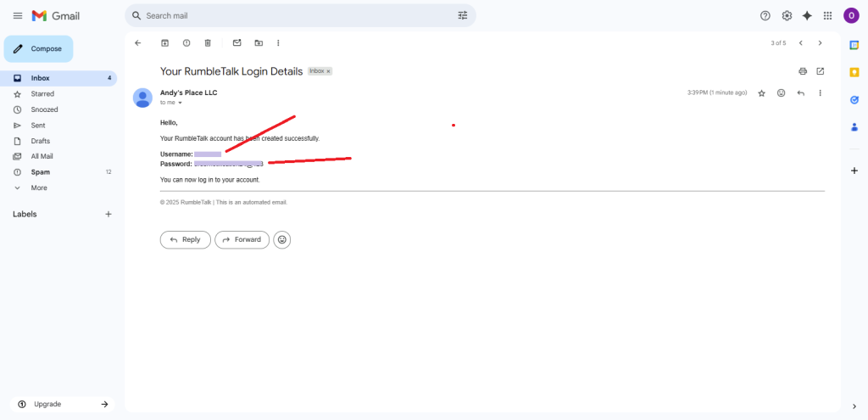Open email in new window
868x420 pixels.
coord(820,71)
